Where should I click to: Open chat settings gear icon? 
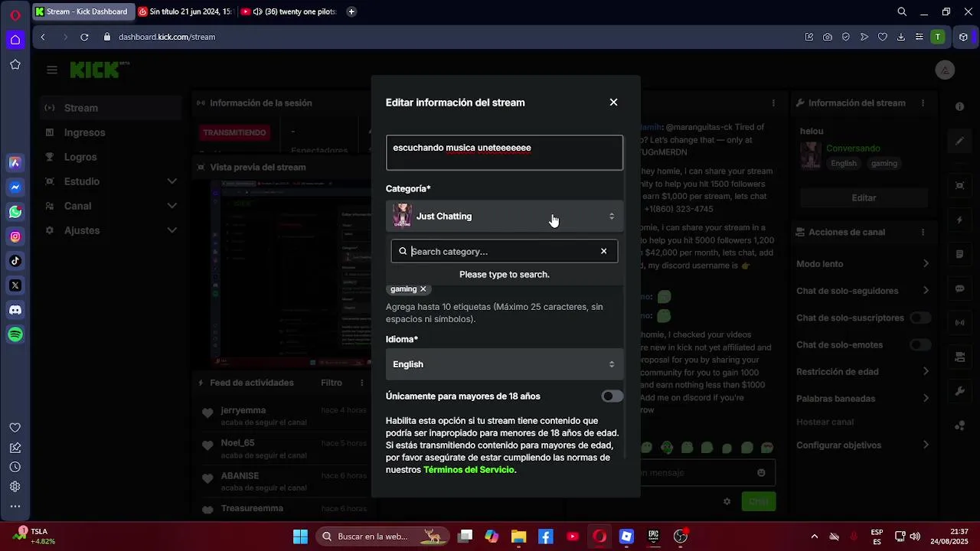point(727,501)
